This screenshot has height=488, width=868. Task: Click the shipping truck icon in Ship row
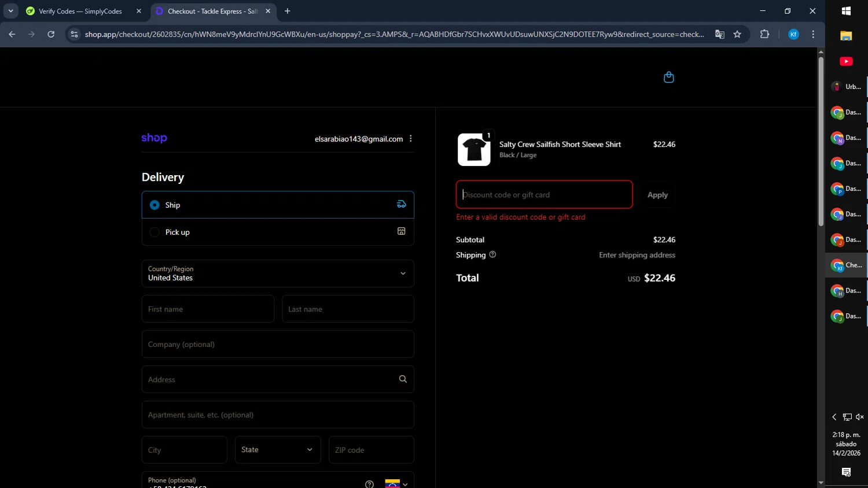[402, 204]
